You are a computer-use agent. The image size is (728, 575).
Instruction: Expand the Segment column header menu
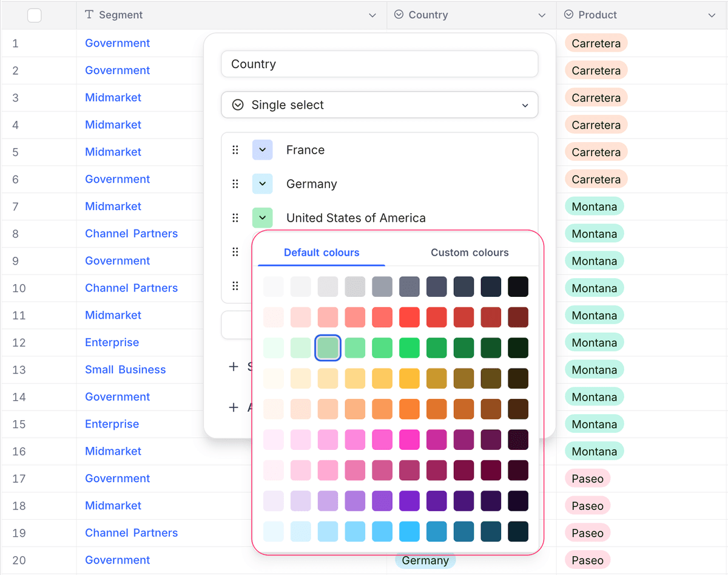click(372, 15)
